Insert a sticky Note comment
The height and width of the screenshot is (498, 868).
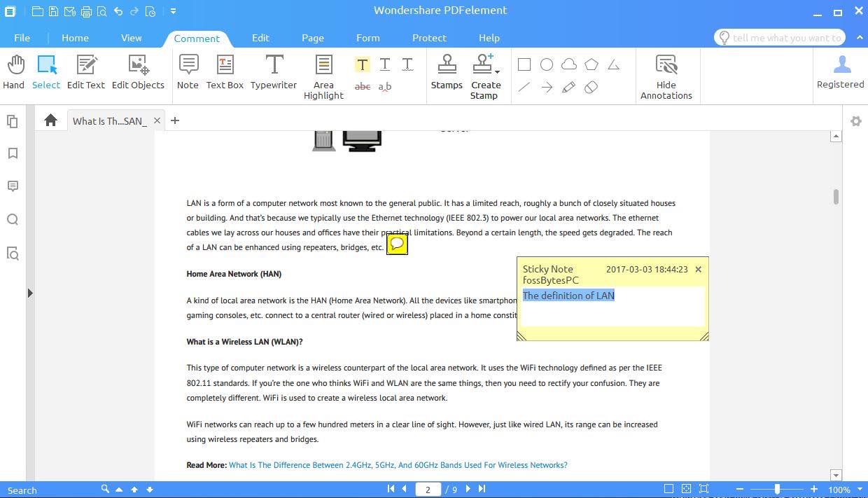188,73
